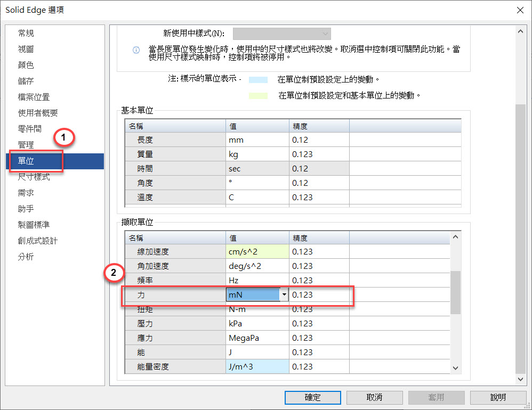
Task: Select the 長度 row name
Action: pos(175,140)
